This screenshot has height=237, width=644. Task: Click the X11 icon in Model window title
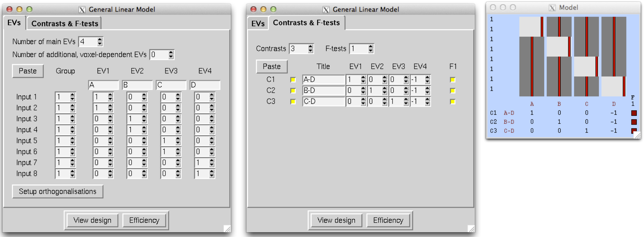point(552,8)
